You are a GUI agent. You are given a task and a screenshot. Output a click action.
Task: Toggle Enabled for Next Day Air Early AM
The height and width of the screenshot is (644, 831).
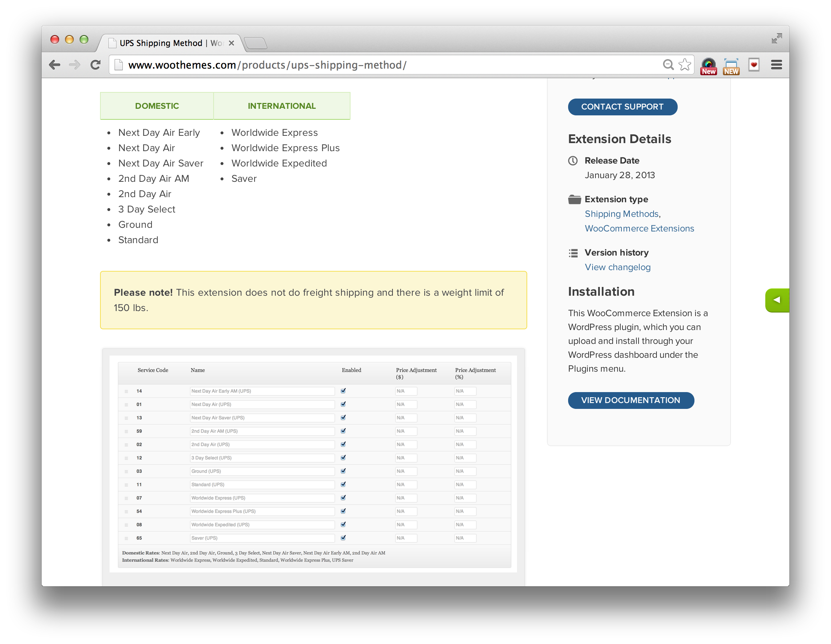click(x=343, y=391)
